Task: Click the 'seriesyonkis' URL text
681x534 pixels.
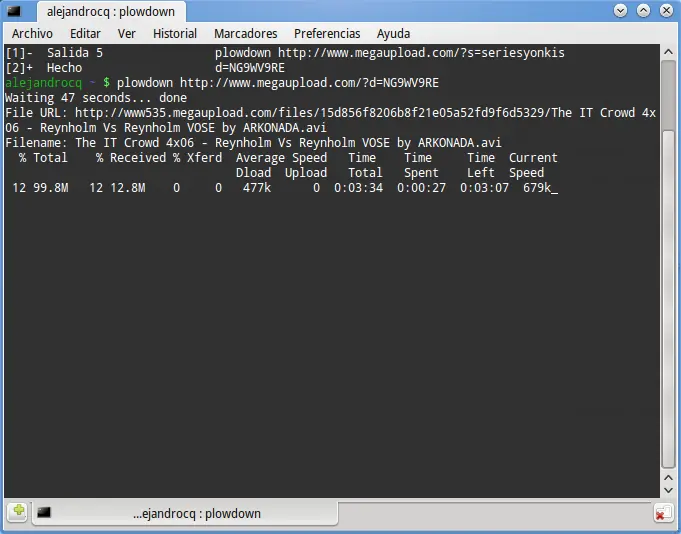Action: click(x=523, y=53)
